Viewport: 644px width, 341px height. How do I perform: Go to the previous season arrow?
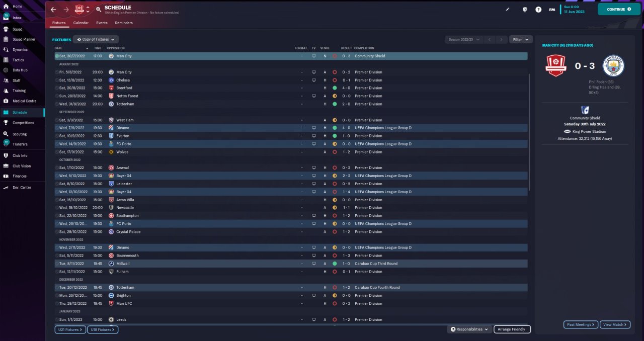click(490, 39)
